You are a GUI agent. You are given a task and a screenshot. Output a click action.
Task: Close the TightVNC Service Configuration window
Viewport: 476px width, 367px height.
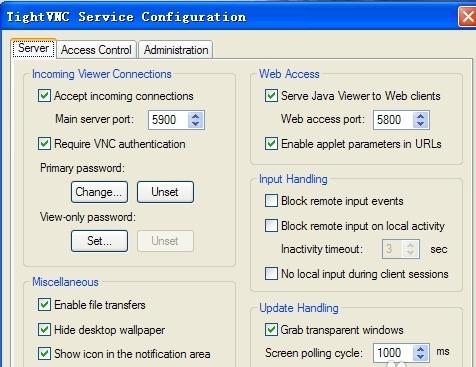468,16
